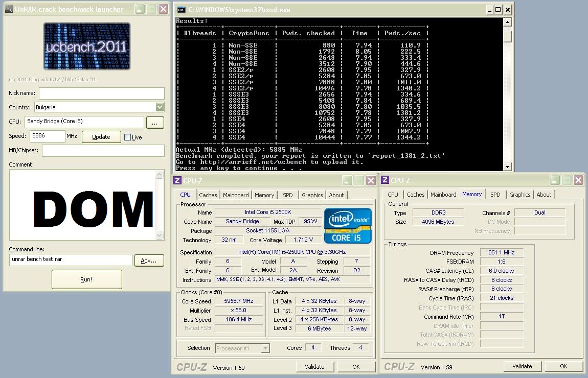588x378 pixels.
Task: Switch to Mainboard tab in processor CPU-Z window
Action: pos(236,195)
